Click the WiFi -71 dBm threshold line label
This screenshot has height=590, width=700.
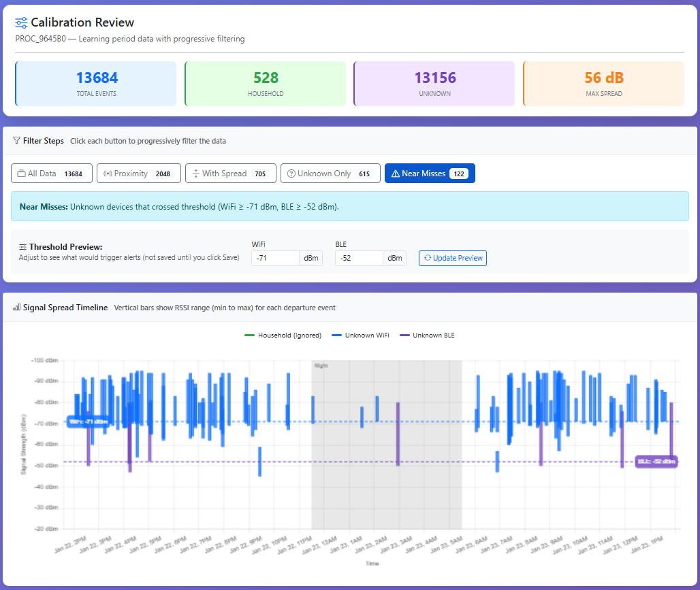point(89,421)
